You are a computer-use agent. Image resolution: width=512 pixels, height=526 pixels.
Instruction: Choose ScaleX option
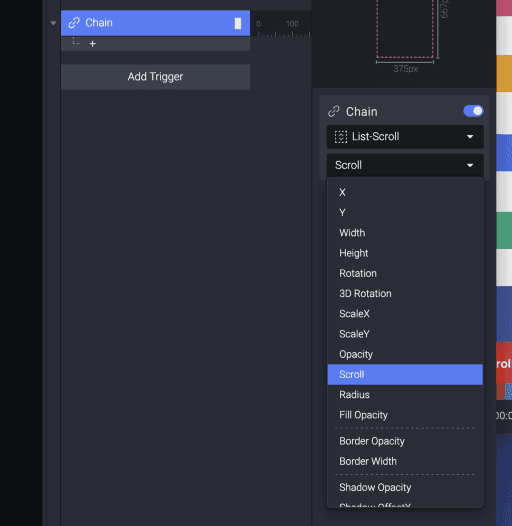[405, 314]
